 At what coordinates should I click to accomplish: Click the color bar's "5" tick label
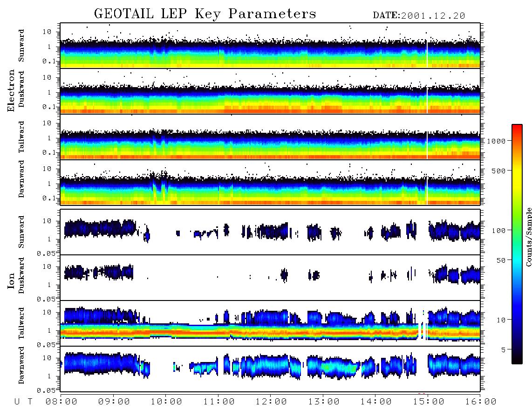click(x=504, y=349)
